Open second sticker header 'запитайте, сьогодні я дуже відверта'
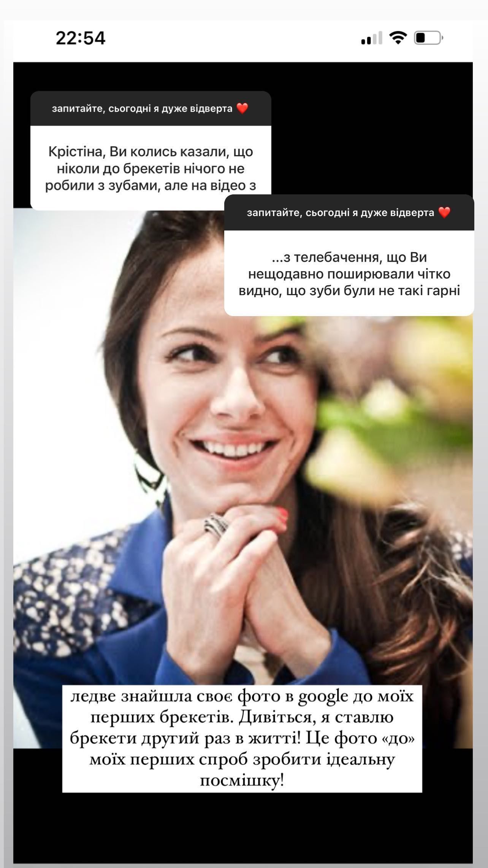 (349, 212)
